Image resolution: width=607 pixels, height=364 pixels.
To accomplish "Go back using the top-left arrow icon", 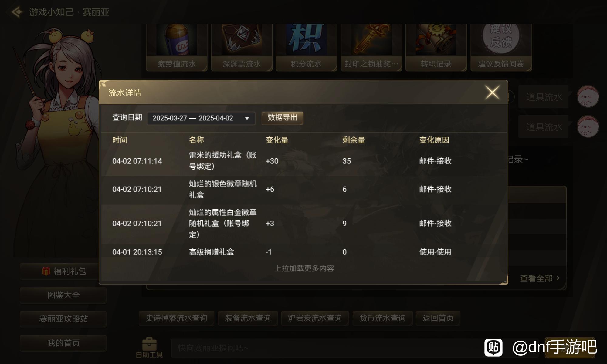I will coord(17,12).
